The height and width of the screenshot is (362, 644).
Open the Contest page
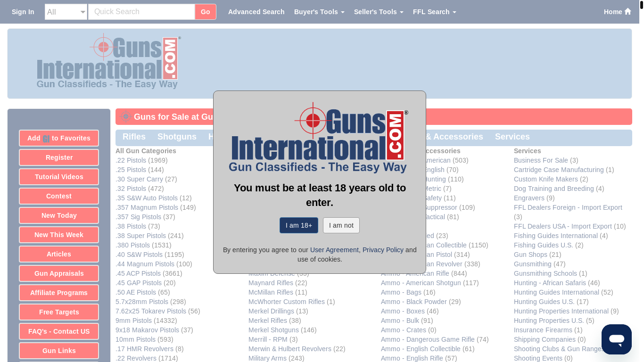point(59,196)
